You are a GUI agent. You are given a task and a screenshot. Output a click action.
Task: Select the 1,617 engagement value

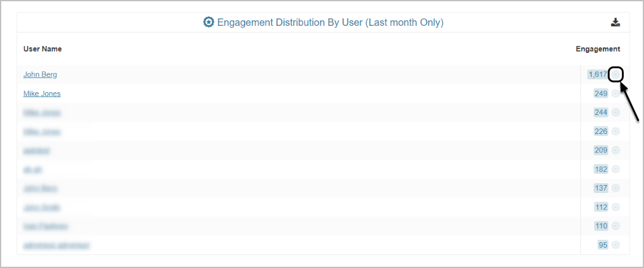597,74
